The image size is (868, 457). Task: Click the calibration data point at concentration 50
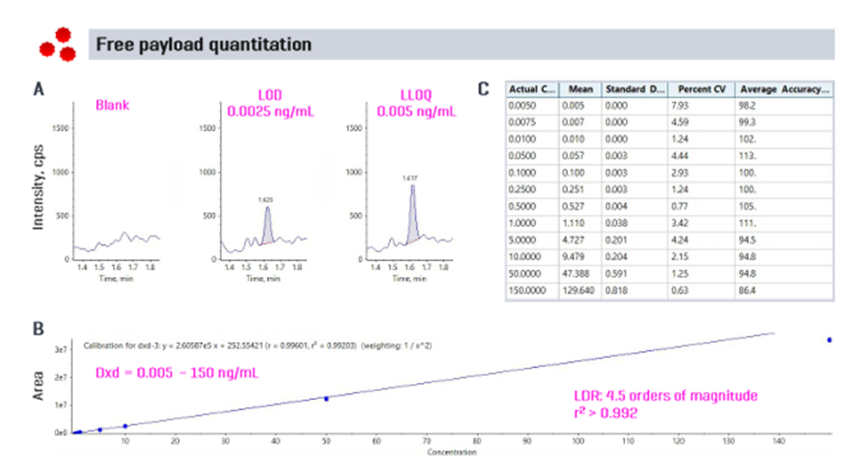point(326,399)
